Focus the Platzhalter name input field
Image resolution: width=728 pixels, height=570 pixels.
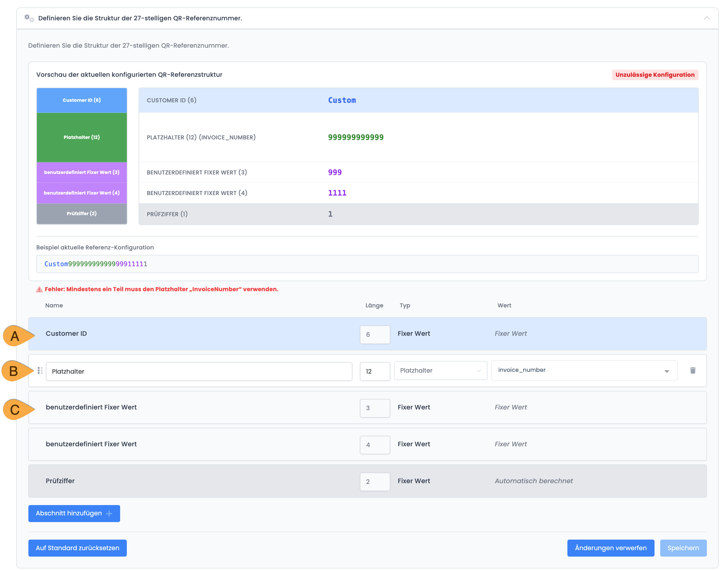(x=198, y=371)
